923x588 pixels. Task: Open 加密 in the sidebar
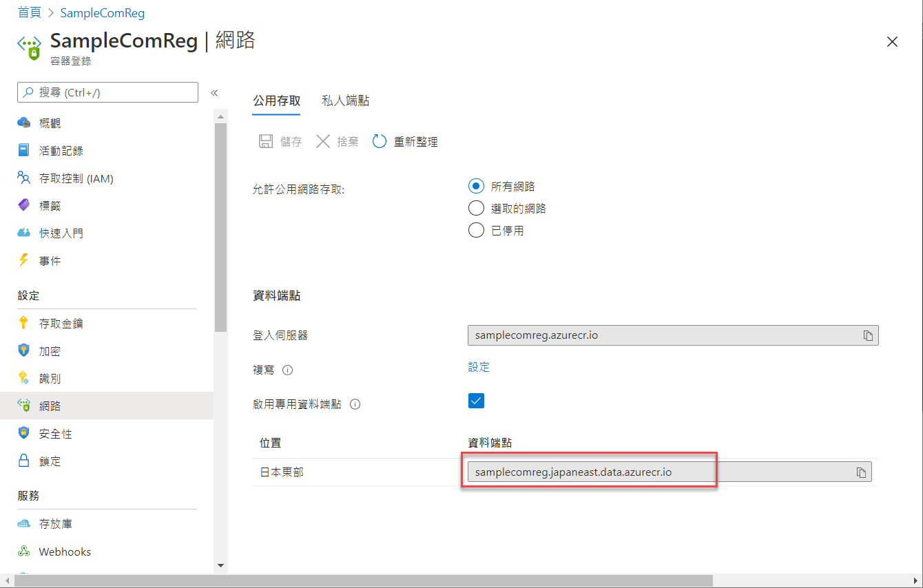click(x=107, y=350)
